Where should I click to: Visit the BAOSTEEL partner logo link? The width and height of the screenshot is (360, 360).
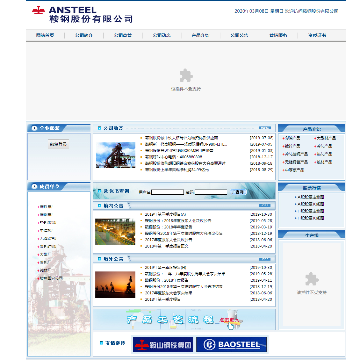(232, 345)
